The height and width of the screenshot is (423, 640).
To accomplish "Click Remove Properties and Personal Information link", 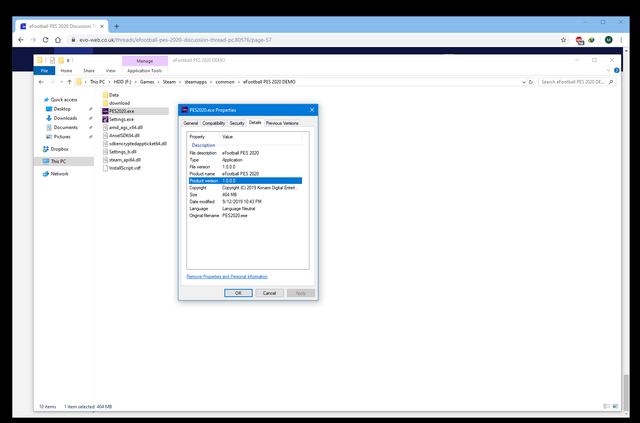I will coord(227,276).
